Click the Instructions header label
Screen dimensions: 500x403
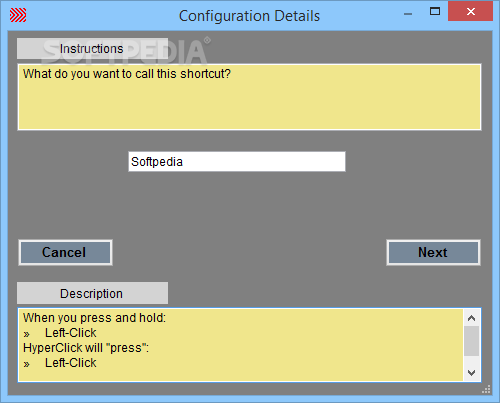coord(92,49)
